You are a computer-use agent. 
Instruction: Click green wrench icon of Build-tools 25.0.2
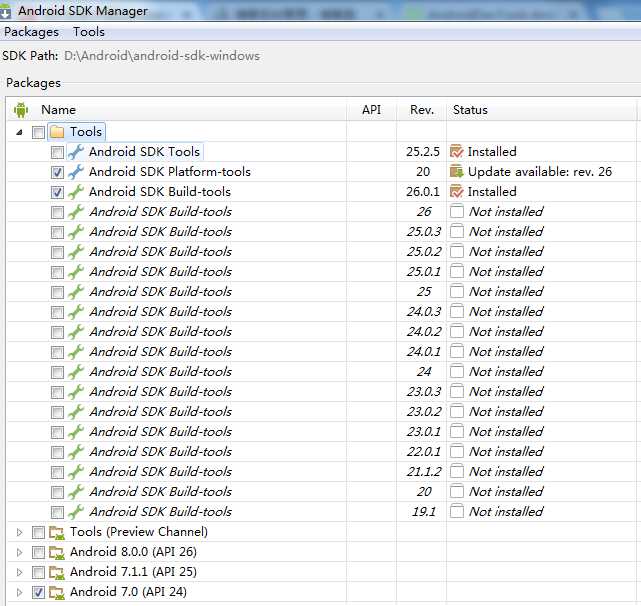point(76,252)
